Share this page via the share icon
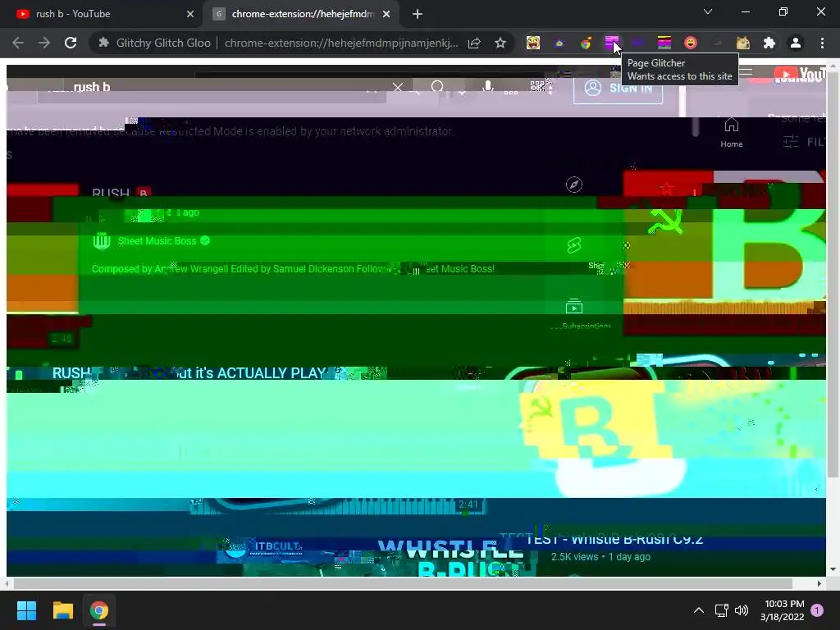 click(x=474, y=43)
